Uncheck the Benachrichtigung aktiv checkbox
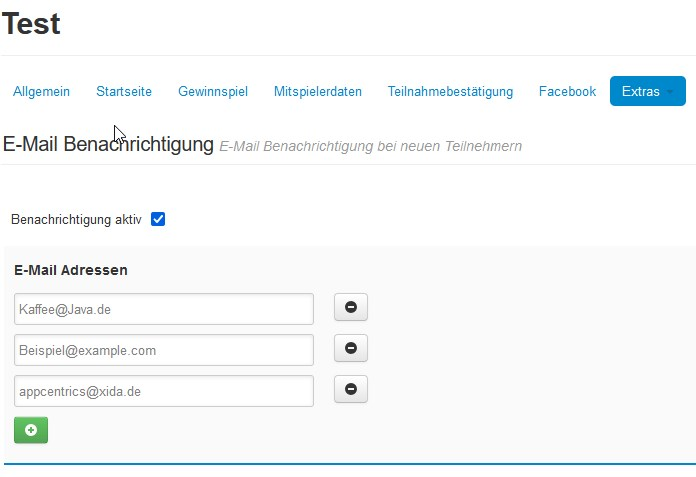The width and height of the screenshot is (696, 477). coord(158,219)
